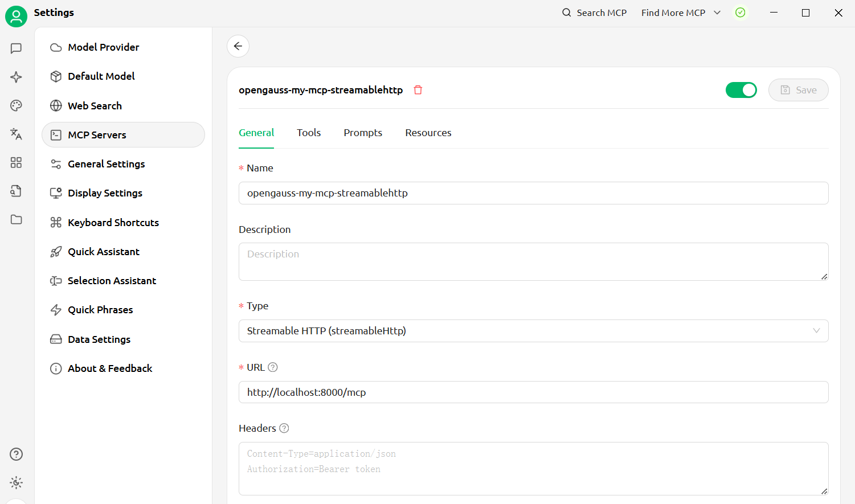Click the opengauss-my-mcp-streamablehttp header title
The height and width of the screenshot is (504, 855).
point(321,90)
